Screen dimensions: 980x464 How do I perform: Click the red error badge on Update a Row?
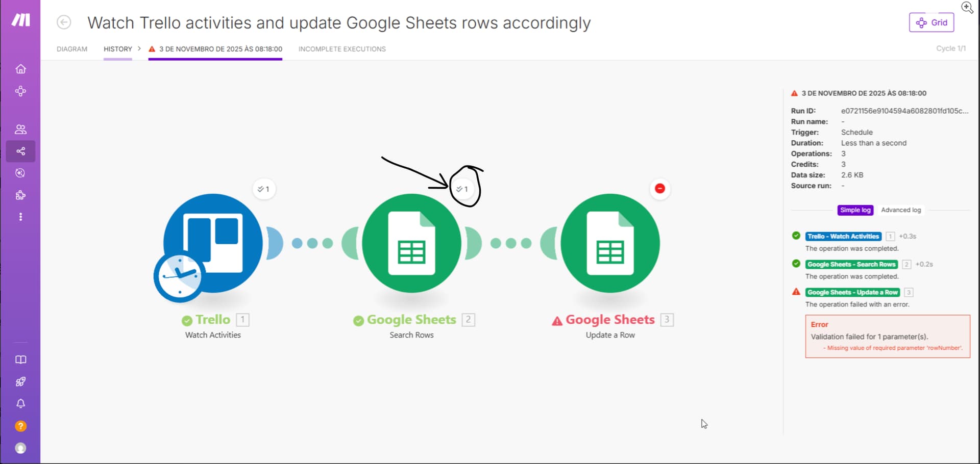659,189
